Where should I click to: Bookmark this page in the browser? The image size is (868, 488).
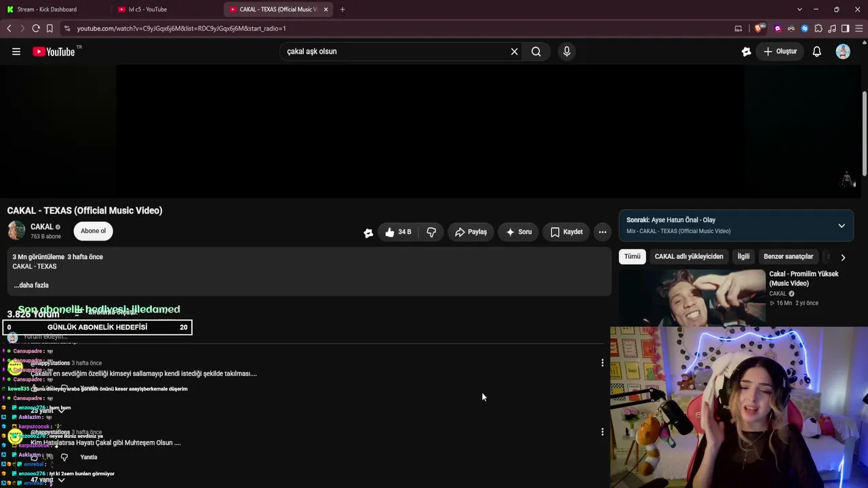[x=50, y=28]
